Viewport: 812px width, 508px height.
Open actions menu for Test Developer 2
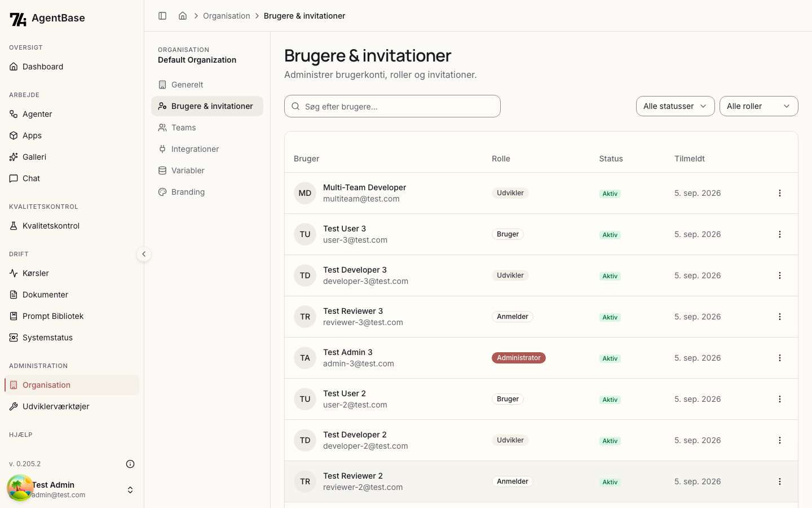(x=780, y=440)
